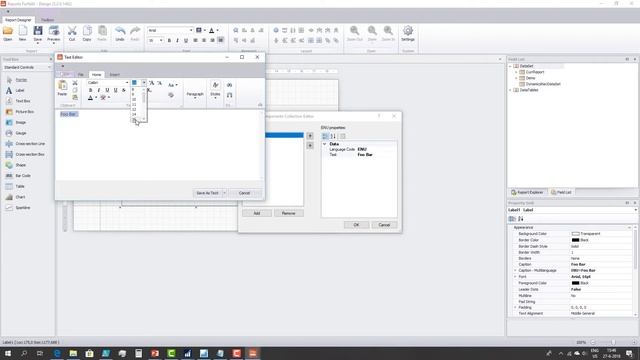Open Styles in the Text Editor ribbon

pos(215,88)
